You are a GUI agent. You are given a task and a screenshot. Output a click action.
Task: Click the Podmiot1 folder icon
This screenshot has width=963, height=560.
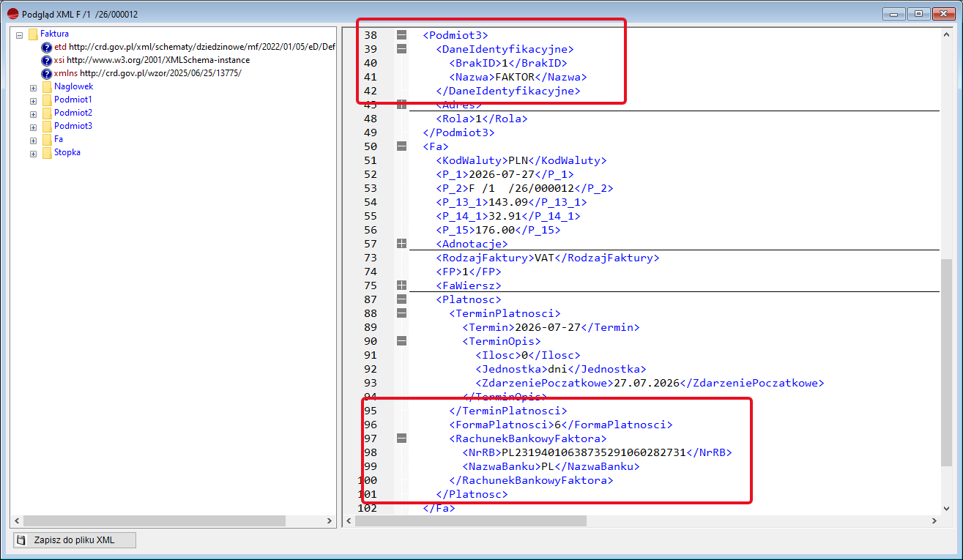[47, 100]
